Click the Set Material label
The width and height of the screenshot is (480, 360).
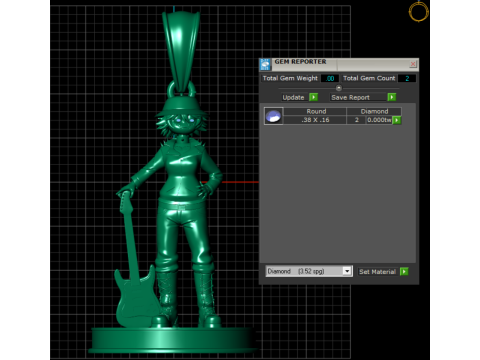coord(377,272)
